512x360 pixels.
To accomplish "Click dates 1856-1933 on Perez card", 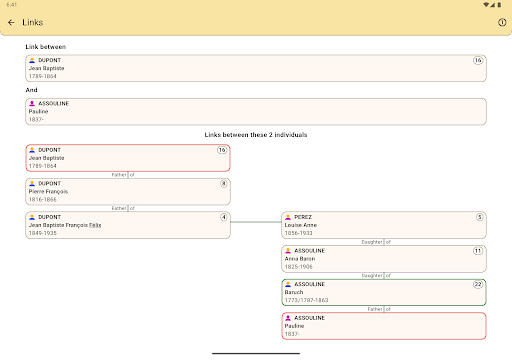I will tap(299, 233).
